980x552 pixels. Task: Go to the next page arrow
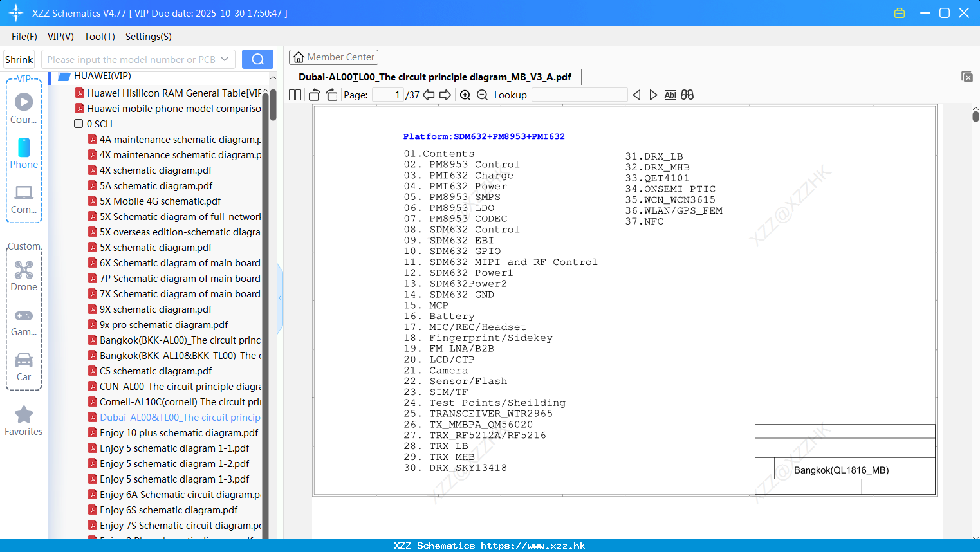click(445, 95)
